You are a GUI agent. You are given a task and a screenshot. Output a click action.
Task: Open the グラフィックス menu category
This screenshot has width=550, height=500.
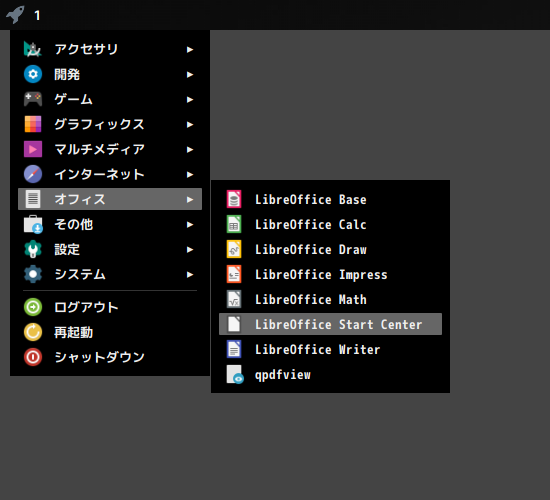pyautogui.click(x=110, y=124)
